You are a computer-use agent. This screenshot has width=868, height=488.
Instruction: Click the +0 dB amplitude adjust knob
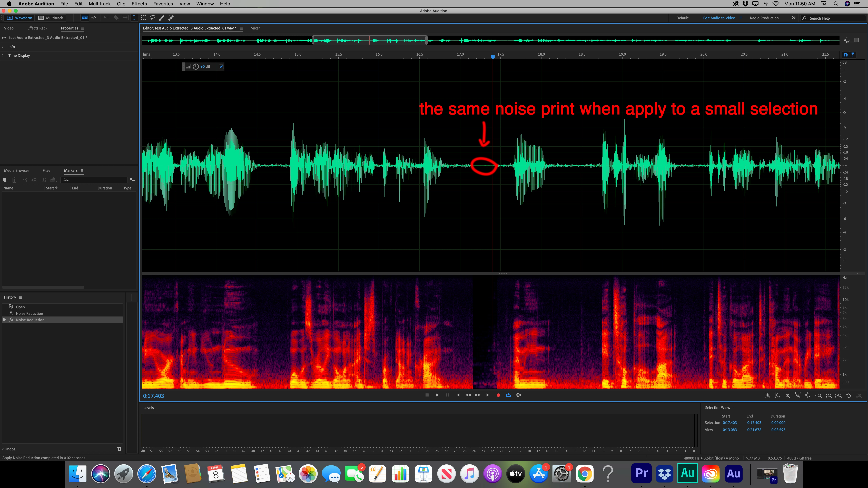(196, 67)
